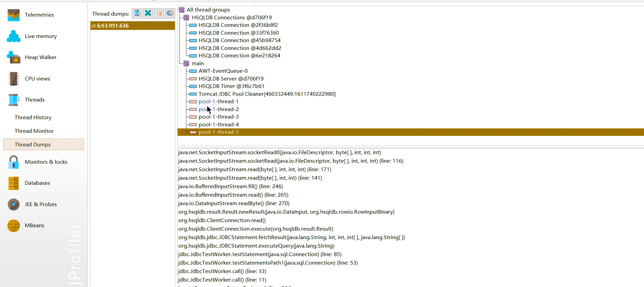Open JEE & Probes section
The height and width of the screenshot is (287, 644).
tap(40, 204)
